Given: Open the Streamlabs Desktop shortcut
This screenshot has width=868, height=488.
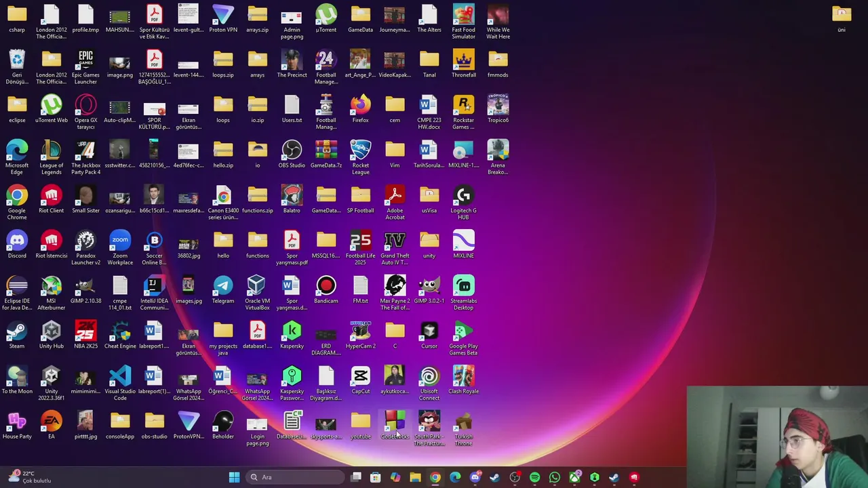Looking at the screenshot, I should 463,293.
